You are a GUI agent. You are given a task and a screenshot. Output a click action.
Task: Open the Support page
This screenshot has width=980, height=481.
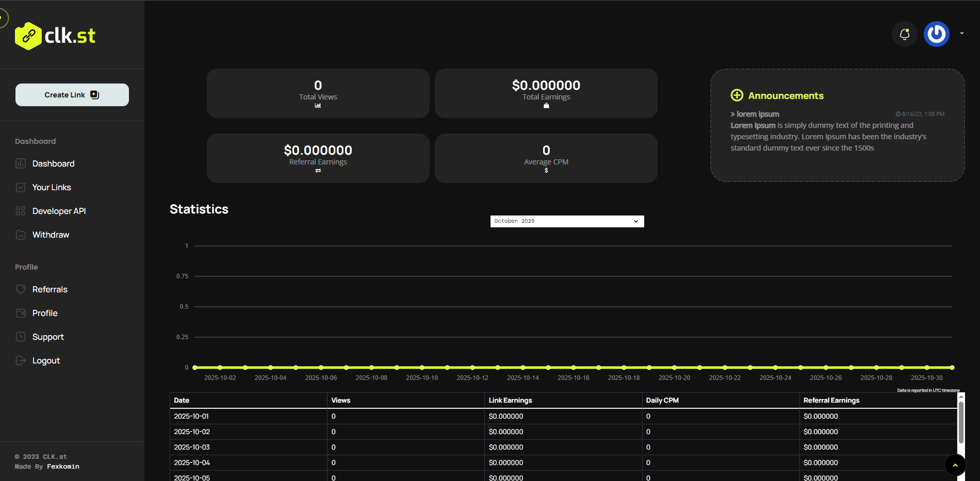click(x=48, y=337)
